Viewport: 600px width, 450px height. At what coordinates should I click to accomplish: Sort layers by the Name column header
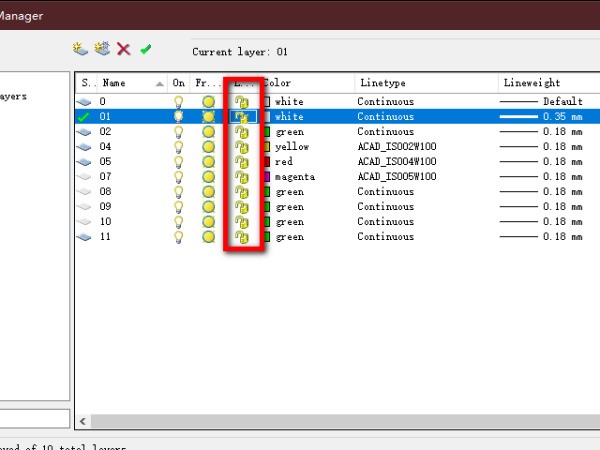click(x=125, y=83)
